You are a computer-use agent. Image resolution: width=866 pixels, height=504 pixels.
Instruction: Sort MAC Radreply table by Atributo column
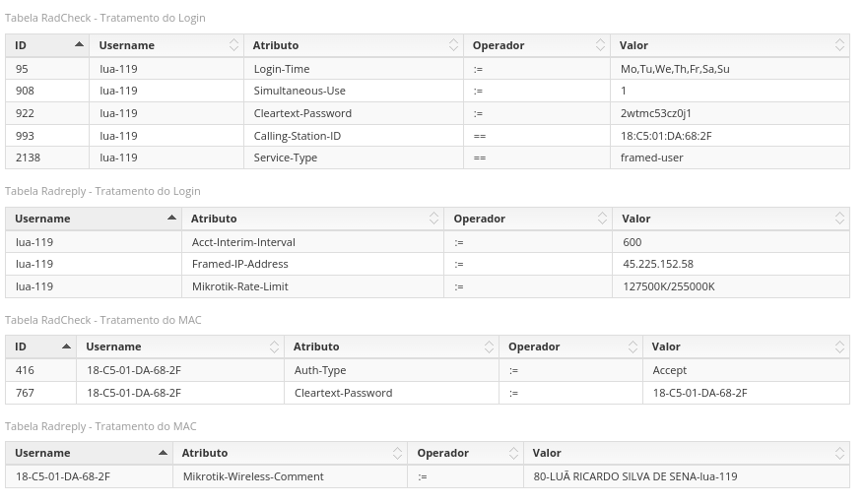290,453
